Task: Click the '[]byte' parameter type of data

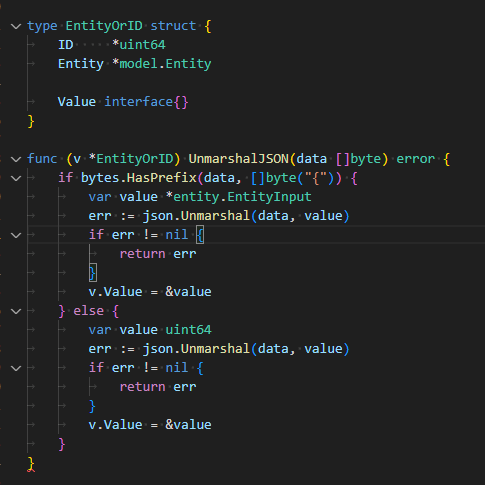Action: (358, 159)
